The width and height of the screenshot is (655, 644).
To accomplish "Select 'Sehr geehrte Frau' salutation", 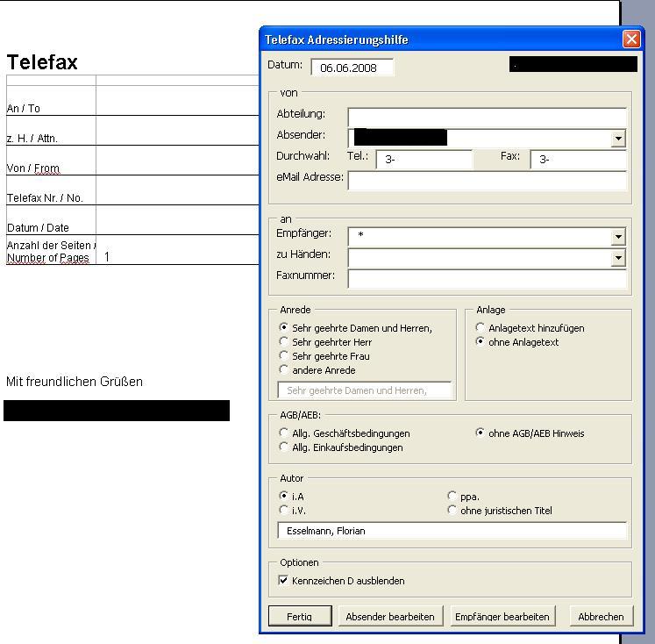I will click(x=283, y=356).
